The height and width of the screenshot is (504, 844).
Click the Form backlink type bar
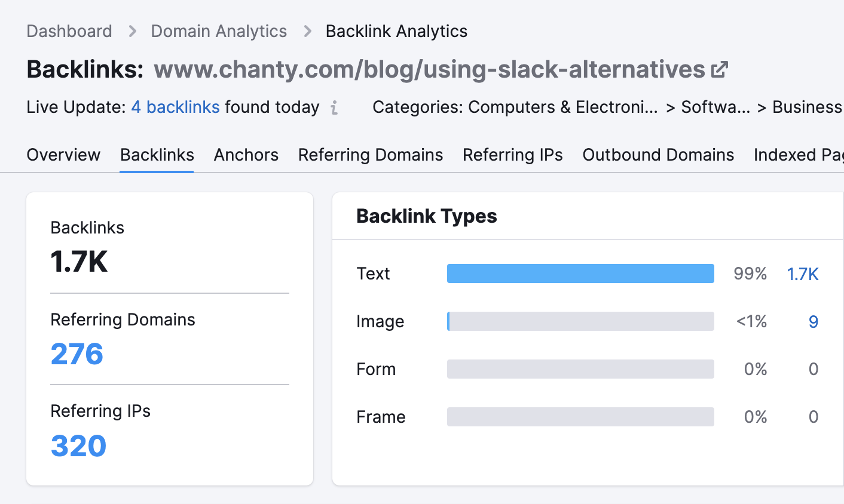coord(580,369)
